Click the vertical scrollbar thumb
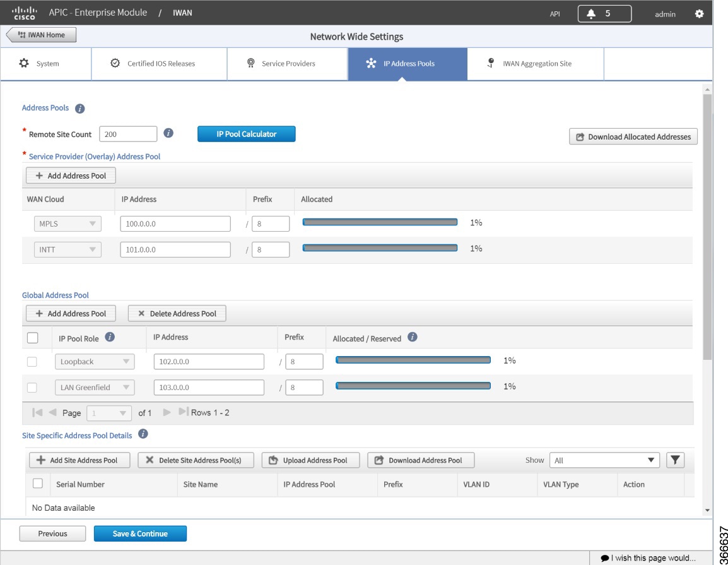The height and width of the screenshot is (565, 728). click(707, 227)
